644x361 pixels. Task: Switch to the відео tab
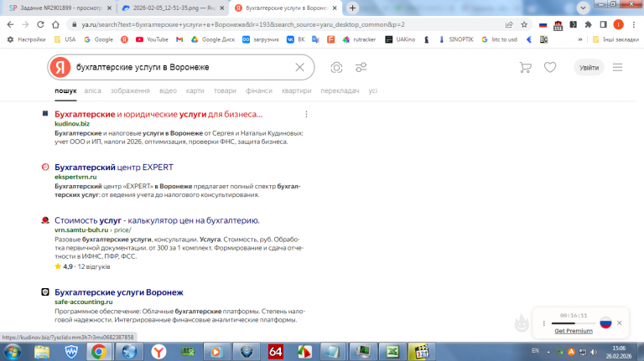point(168,90)
